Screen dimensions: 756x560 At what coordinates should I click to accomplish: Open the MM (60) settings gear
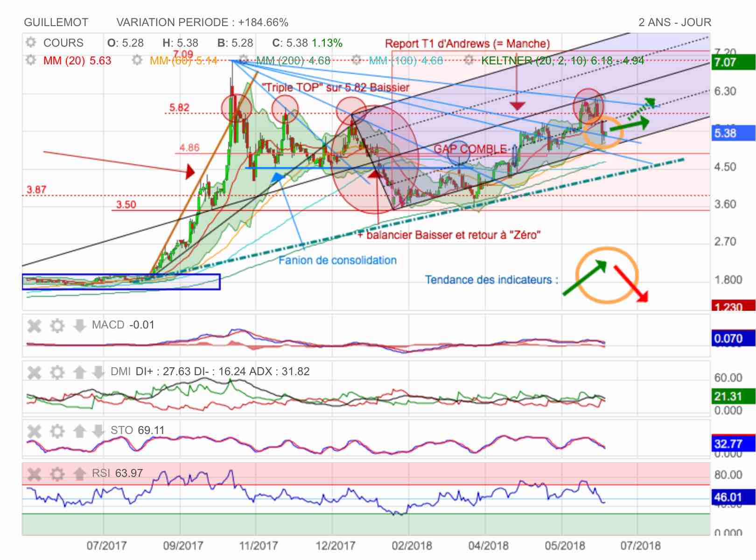pos(137,60)
